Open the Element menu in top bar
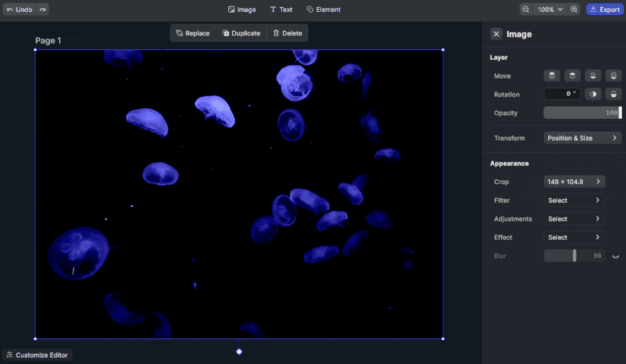This screenshot has height=364, width=626. 323,10
